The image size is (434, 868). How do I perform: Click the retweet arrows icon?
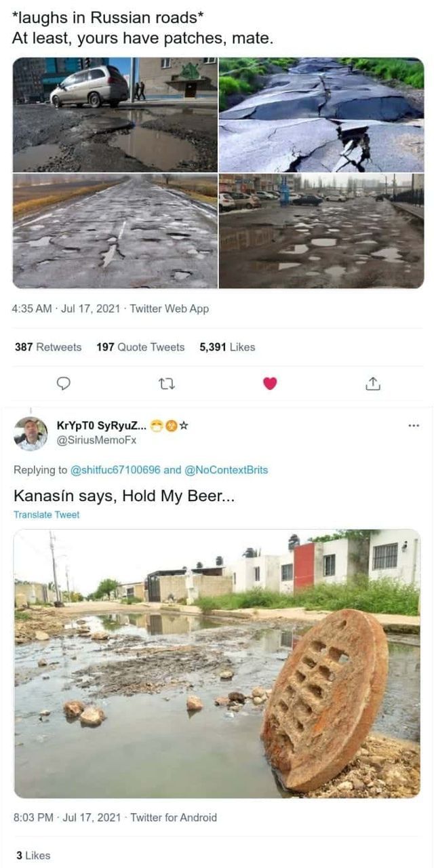[166, 384]
